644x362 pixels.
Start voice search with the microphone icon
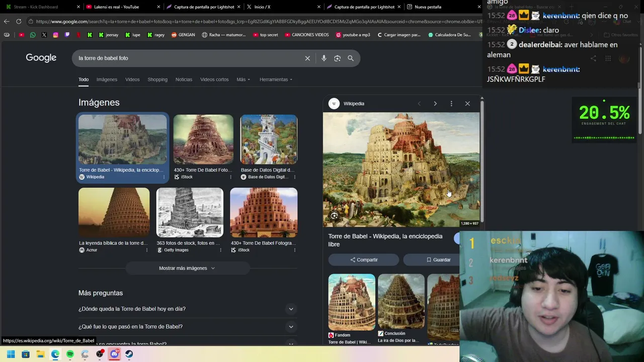(324, 58)
